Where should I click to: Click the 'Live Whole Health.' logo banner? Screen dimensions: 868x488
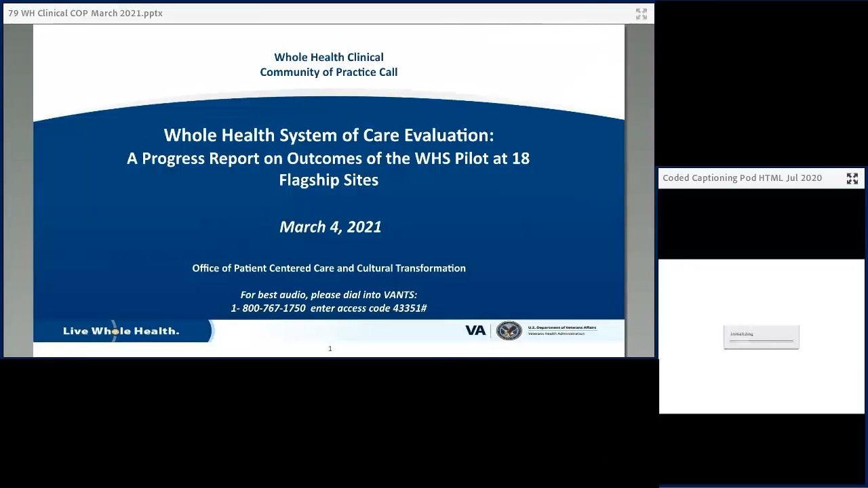click(x=123, y=331)
